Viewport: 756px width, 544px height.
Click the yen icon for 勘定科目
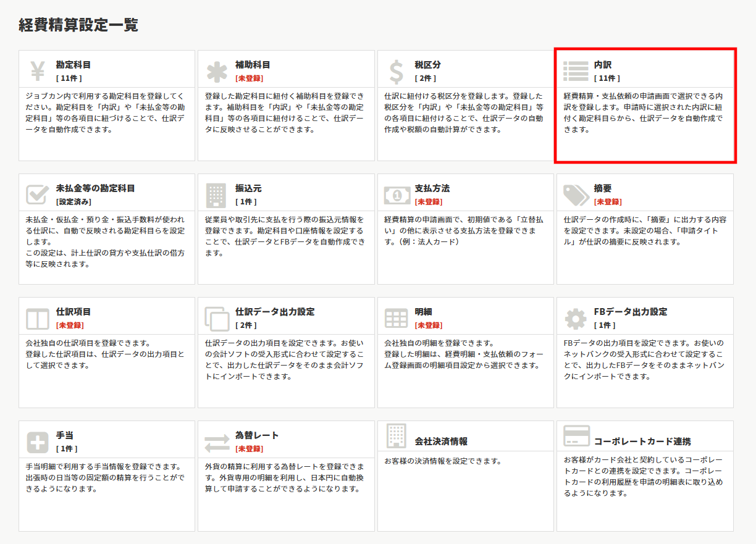coord(38,72)
